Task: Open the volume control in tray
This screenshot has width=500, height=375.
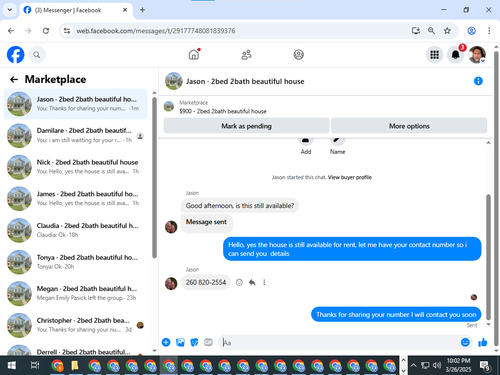Action: point(437,365)
